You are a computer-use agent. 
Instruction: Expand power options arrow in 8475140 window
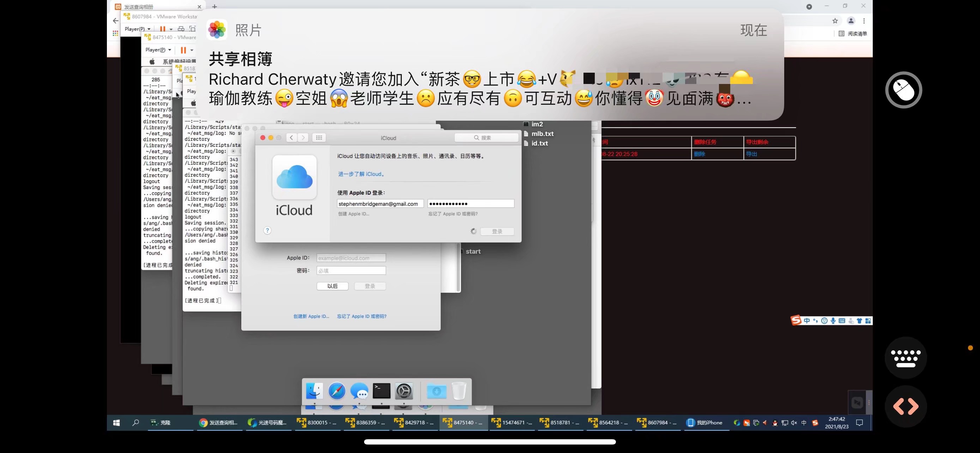tap(192, 50)
